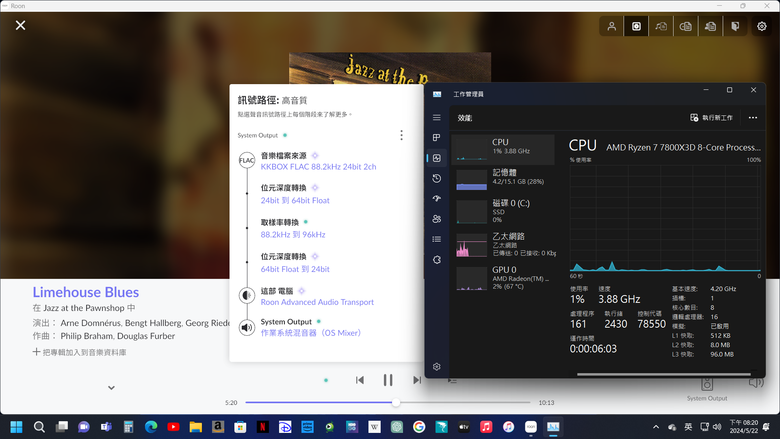This screenshot has width=780, height=439.
Task: Open Roon display settings gear icon
Action: [x=762, y=26]
